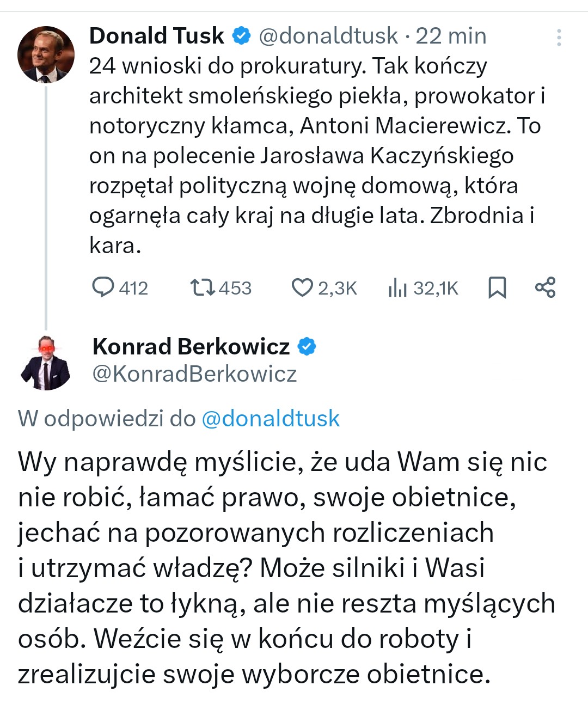The height and width of the screenshot is (704, 588).
Task: Open view analytics bar chart icon
Action: 397,287
